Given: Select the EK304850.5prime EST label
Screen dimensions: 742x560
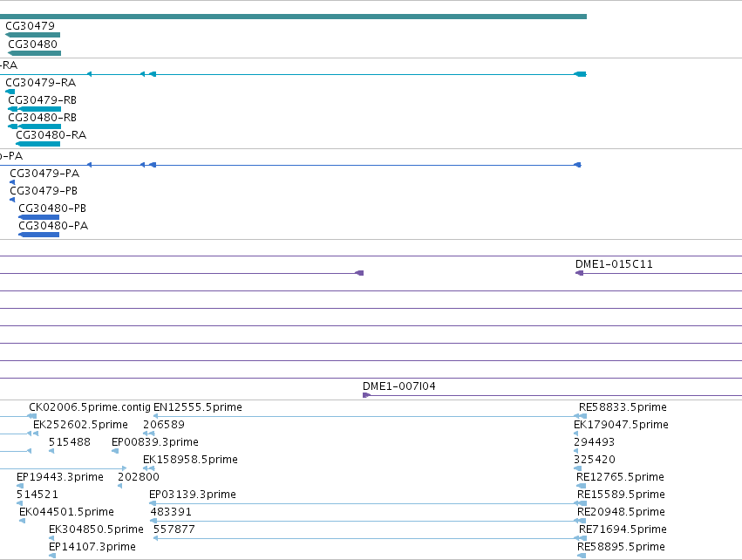Looking at the screenshot, I should 96,529.
